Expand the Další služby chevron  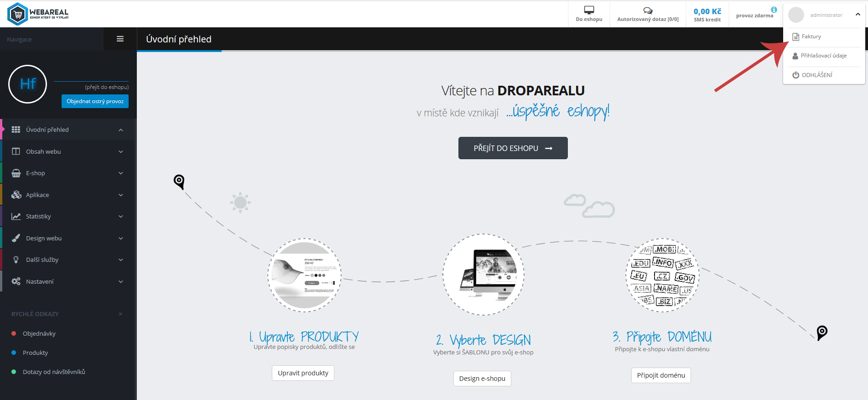tap(121, 260)
